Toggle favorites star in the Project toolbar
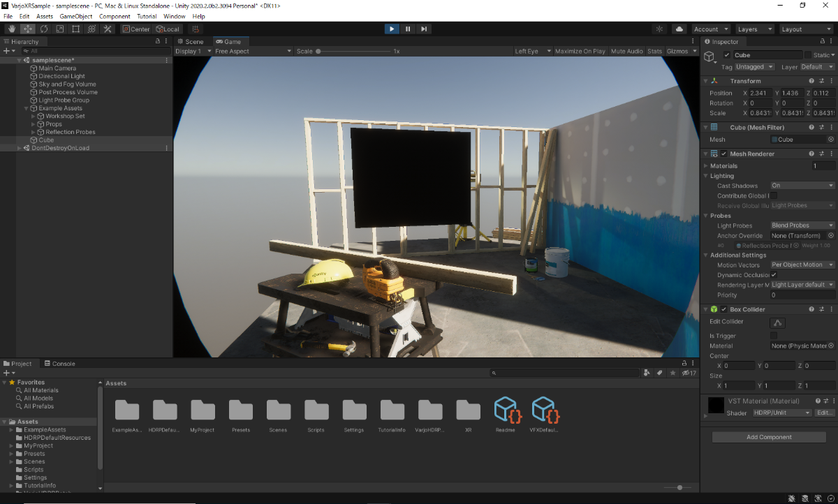 pos(672,373)
